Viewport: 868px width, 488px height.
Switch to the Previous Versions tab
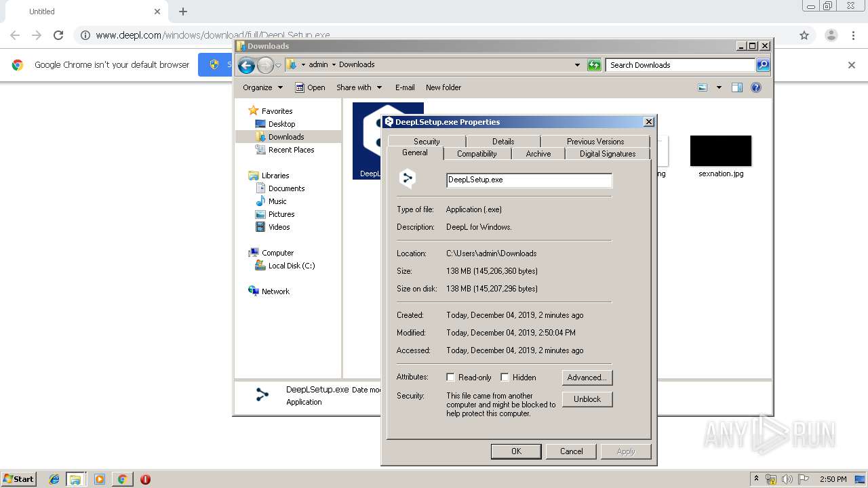[595, 142]
